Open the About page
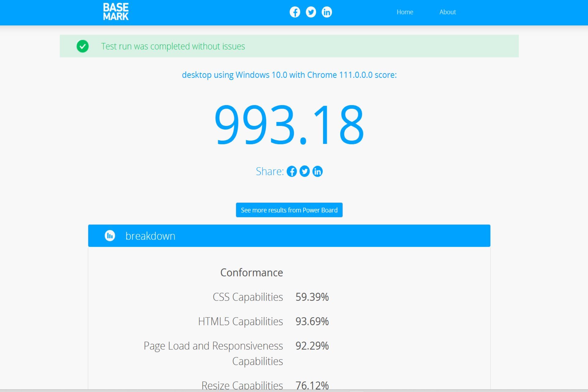The width and height of the screenshot is (588, 392). (x=448, y=12)
